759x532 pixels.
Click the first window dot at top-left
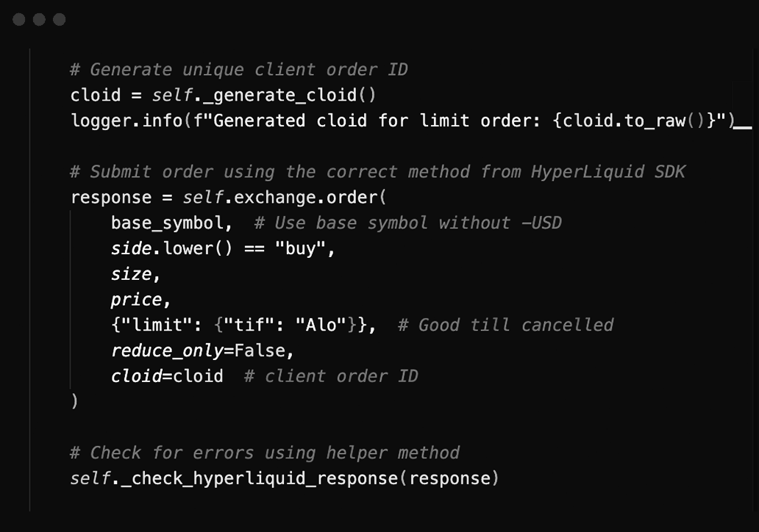(19, 20)
